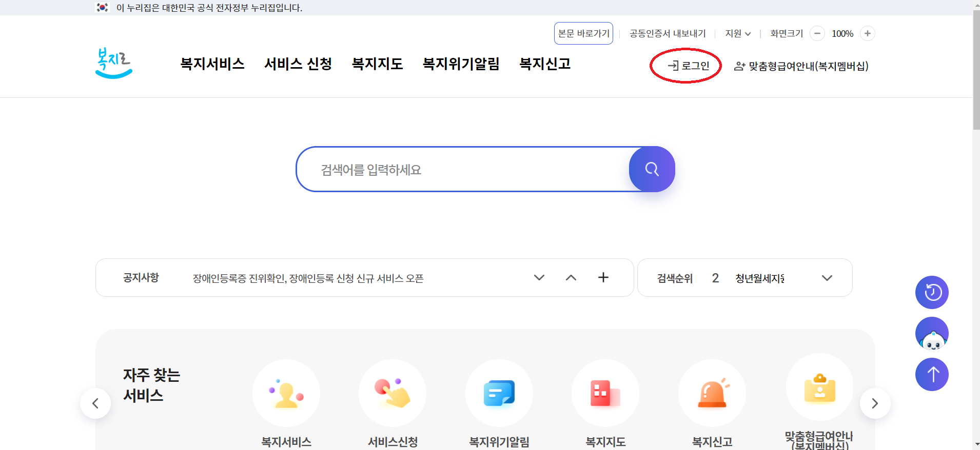Viewport: 980px width, 450px height.
Task: Go to top with arrow button
Action: tap(932, 375)
